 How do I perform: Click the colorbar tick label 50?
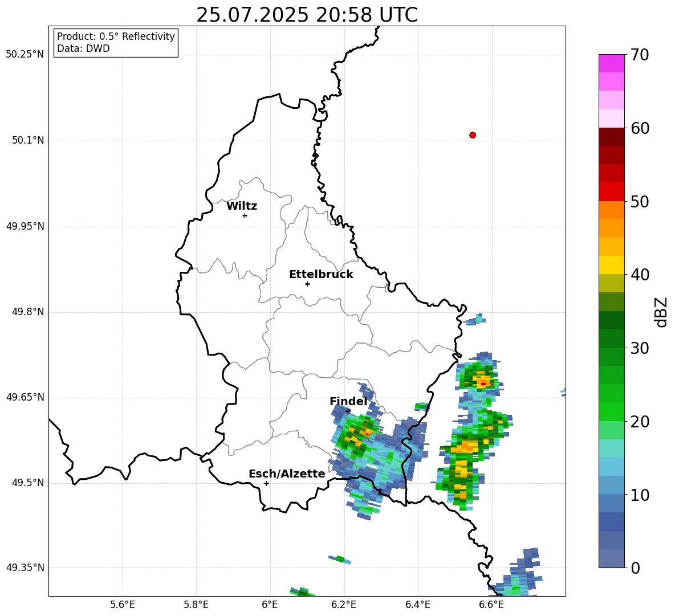(639, 201)
